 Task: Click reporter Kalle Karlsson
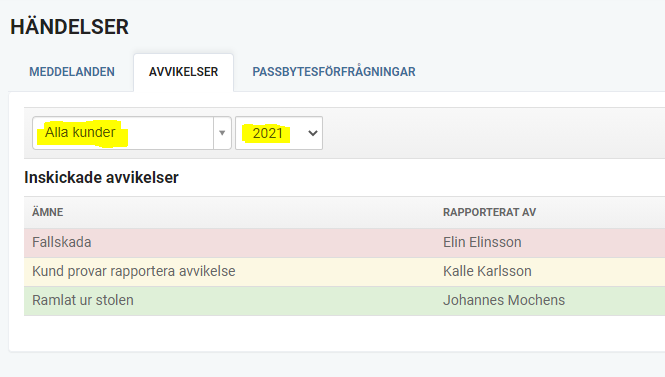[x=487, y=271]
